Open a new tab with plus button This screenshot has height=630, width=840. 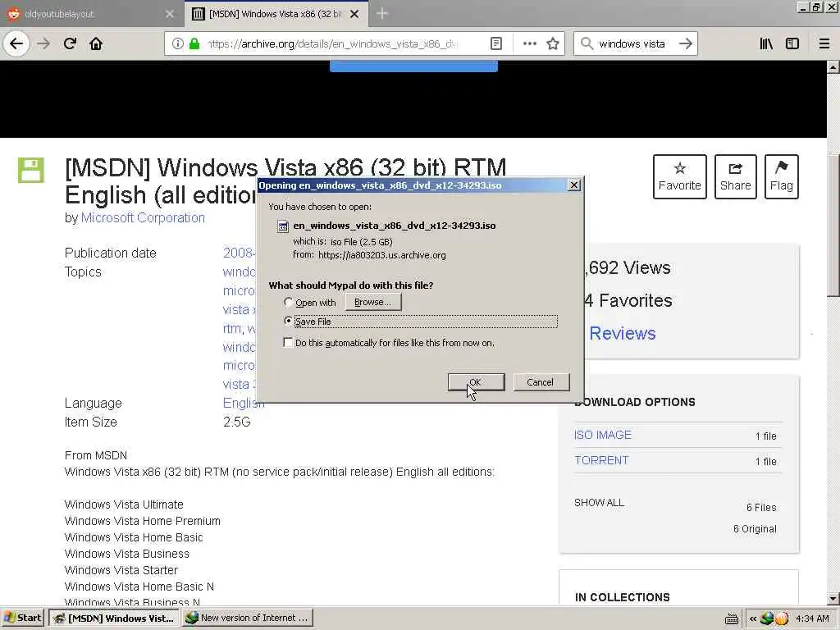(x=382, y=13)
